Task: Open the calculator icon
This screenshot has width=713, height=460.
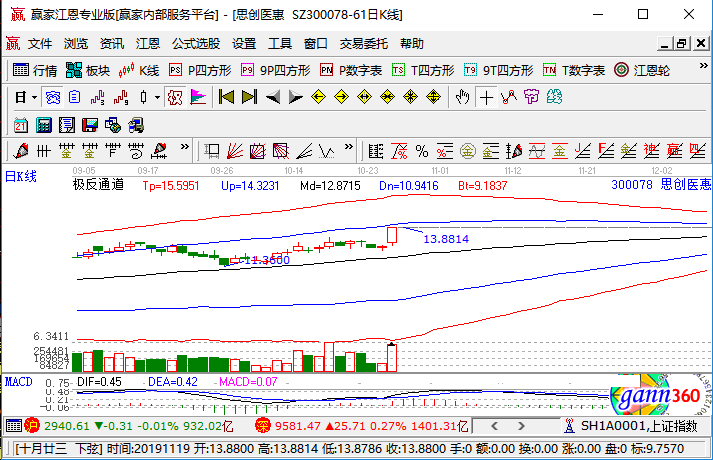Action: pos(44,125)
